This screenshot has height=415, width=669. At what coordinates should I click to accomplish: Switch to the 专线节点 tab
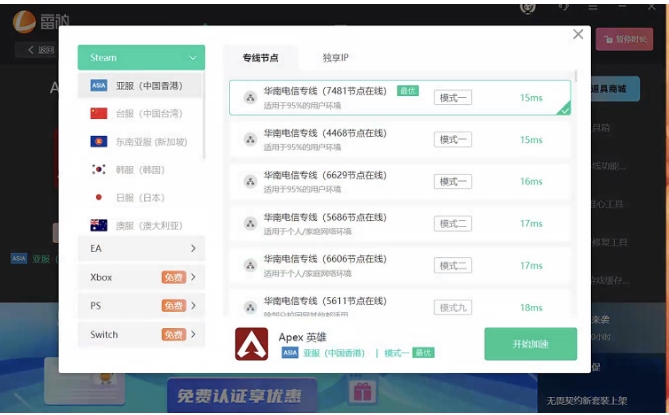coord(260,58)
